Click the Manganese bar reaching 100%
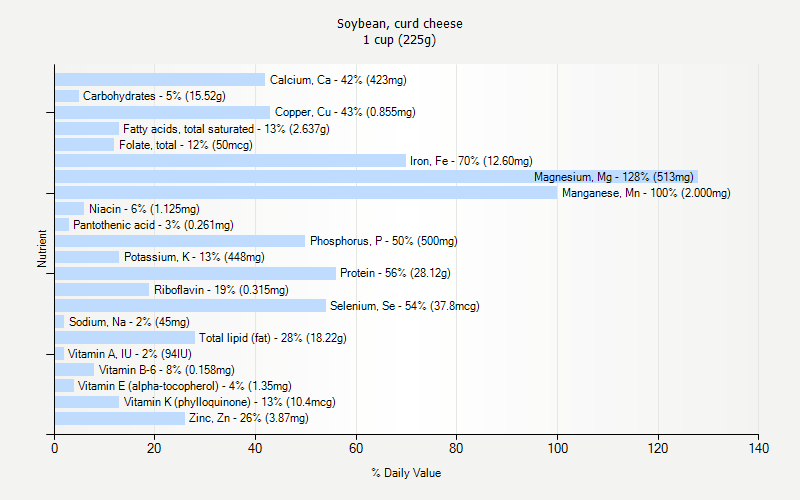800x500 pixels. 306,193
